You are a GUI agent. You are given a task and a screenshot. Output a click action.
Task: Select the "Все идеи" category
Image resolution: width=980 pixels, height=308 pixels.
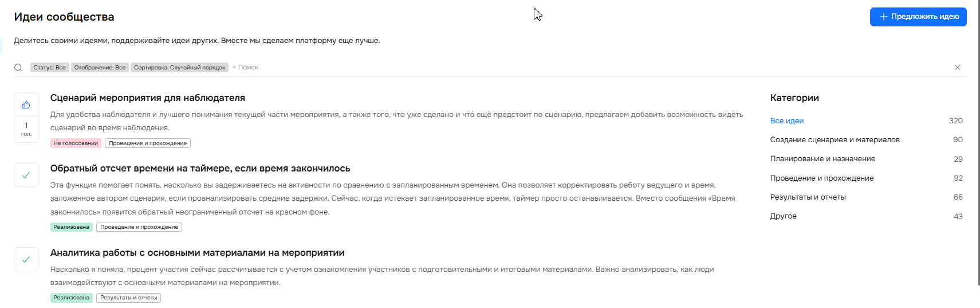pyautogui.click(x=786, y=121)
